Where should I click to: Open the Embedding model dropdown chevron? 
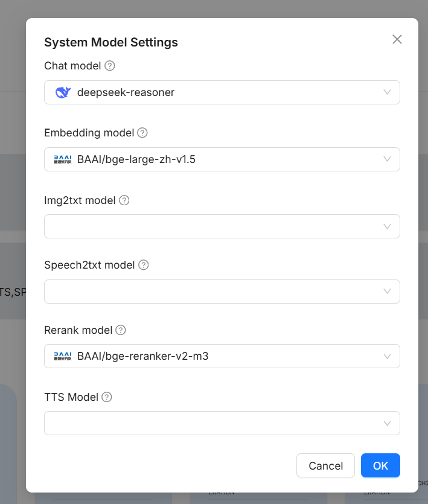(x=388, y=159)
